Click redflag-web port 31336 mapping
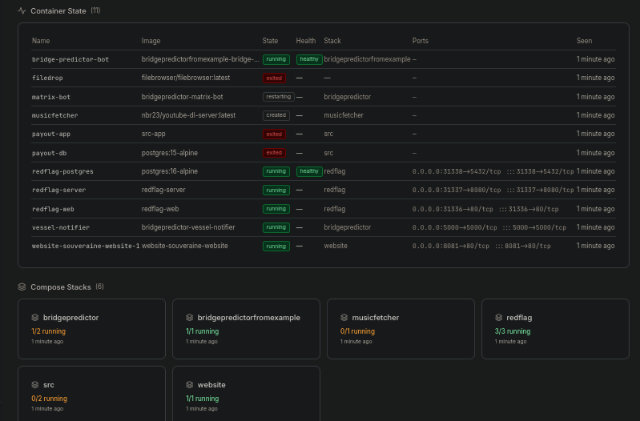Image resolution: width=640 pixels, height=421 pixels. pyautogui.click(x=485, y=209)
